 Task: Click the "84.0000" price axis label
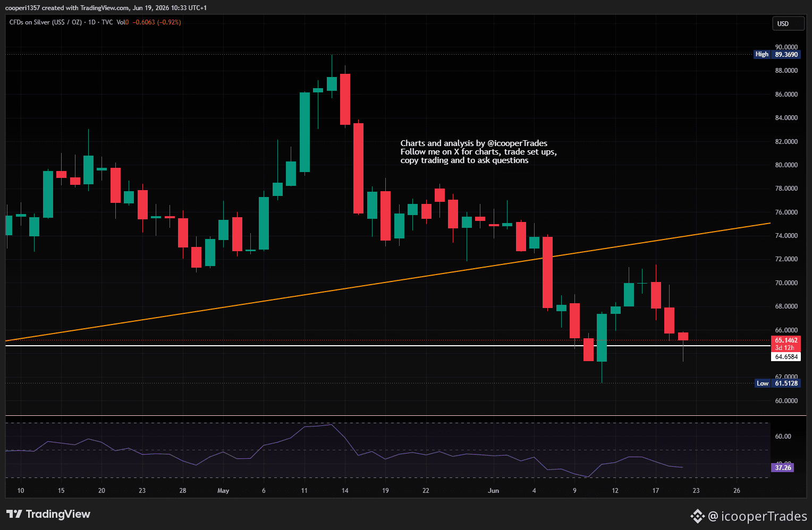(x=786, y=118)
